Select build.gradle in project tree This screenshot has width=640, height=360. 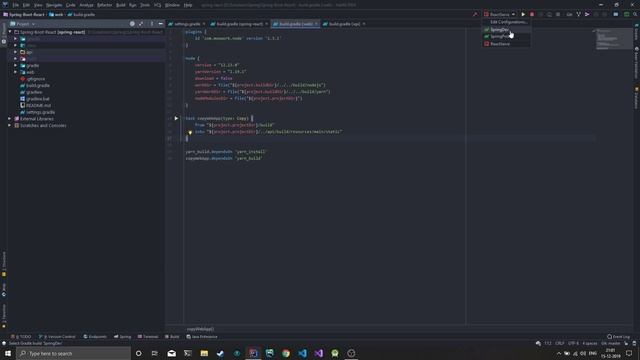35,85
